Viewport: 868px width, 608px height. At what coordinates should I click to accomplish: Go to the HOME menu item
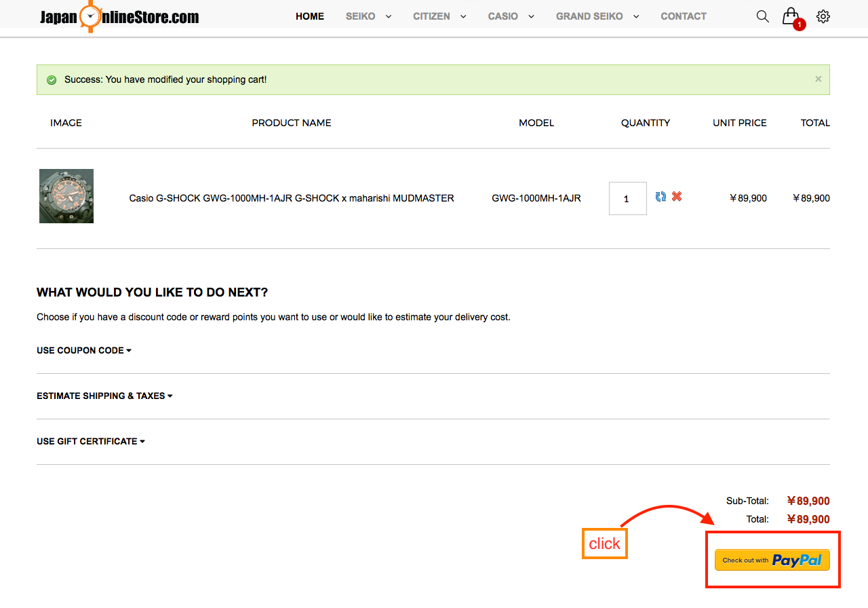pos(310,16)
